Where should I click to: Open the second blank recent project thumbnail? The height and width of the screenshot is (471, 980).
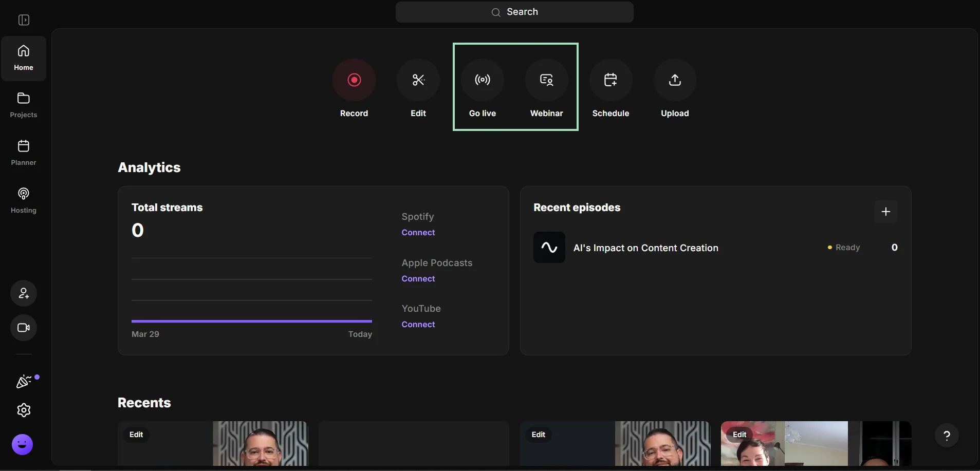click(x=414, y=444)
